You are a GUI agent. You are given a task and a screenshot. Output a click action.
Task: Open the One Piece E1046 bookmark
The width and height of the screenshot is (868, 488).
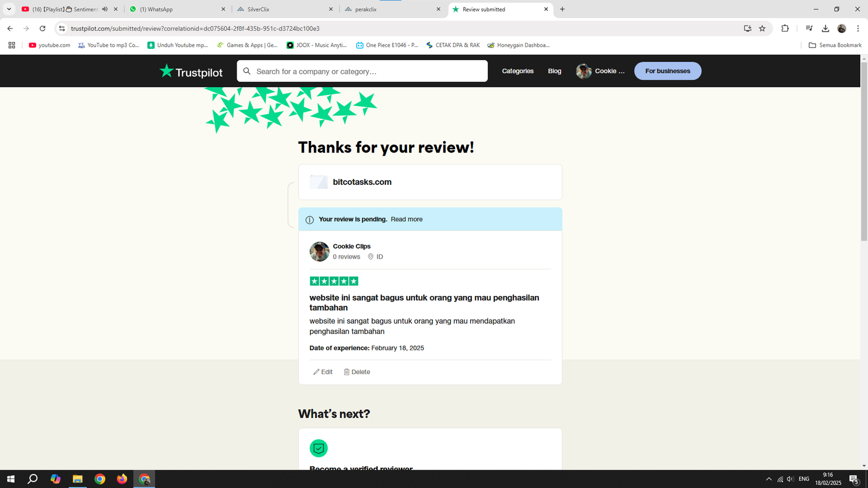(x=387, y=45)
